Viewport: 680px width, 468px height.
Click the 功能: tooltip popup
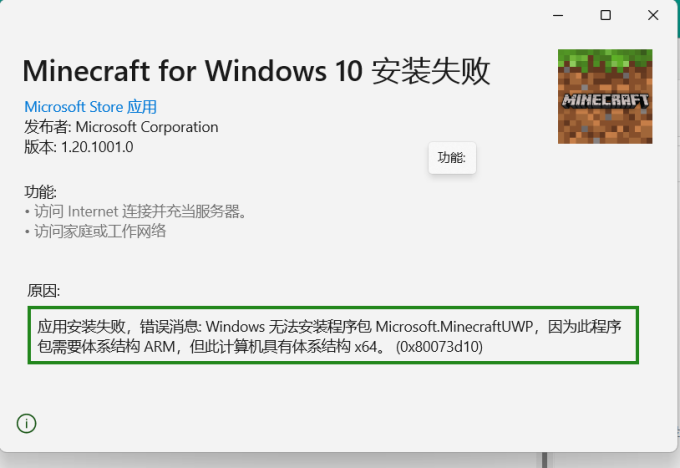click(452, 158)
